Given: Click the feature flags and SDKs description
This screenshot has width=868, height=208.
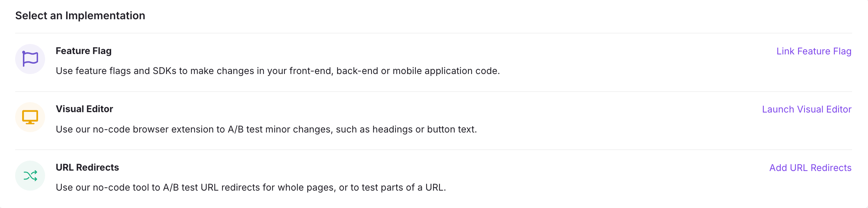Looking at the screenshot, I should [278, 71].
